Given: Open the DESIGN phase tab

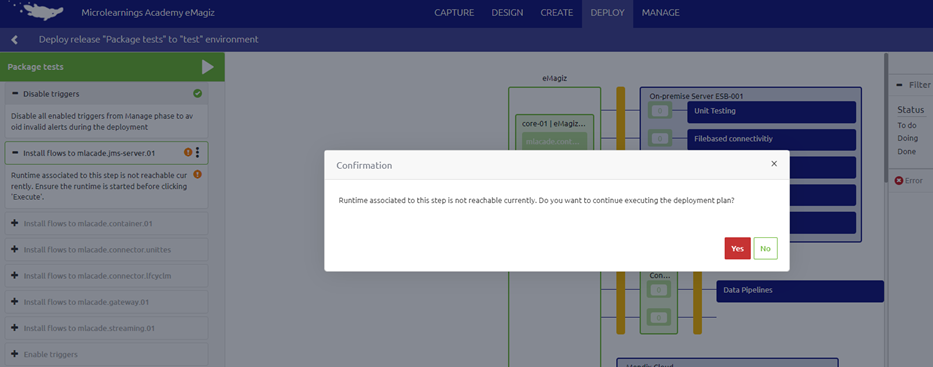Looking at the screenshot, I should [x=508, y=12].
